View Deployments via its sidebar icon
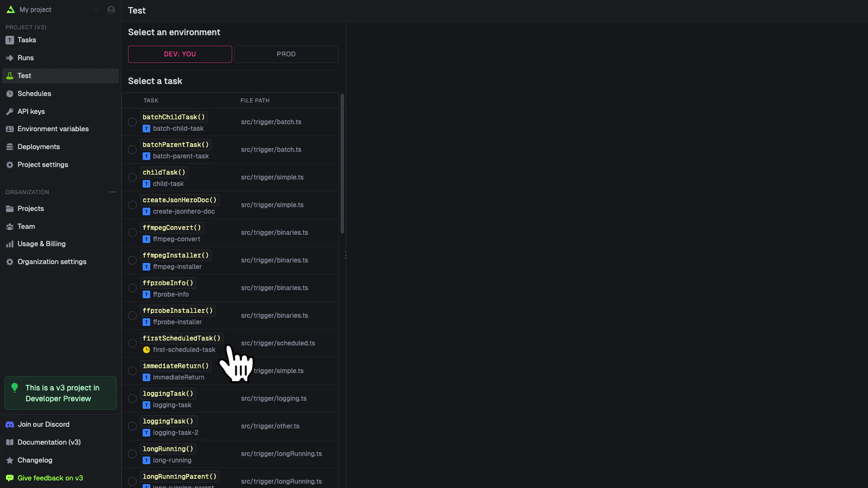The height and width of the screenshot is (488, 868). pos(10,146)
